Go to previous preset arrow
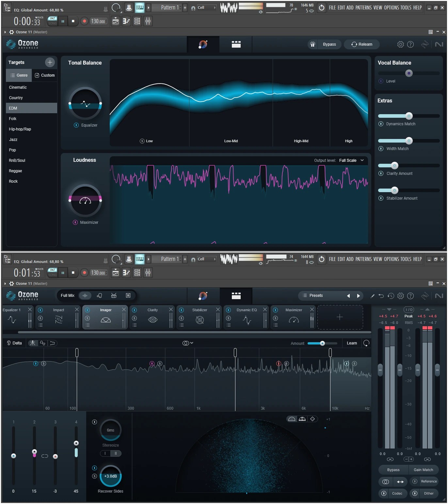The height and width of the screenshot is (504, 448). (x=348, y=296)
